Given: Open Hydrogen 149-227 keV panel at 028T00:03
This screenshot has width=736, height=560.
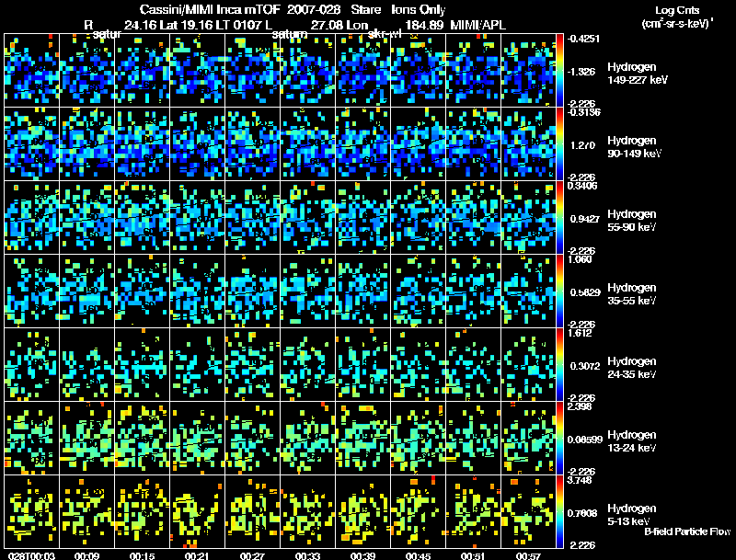Looking at the screenshot, I should point(32,71).
